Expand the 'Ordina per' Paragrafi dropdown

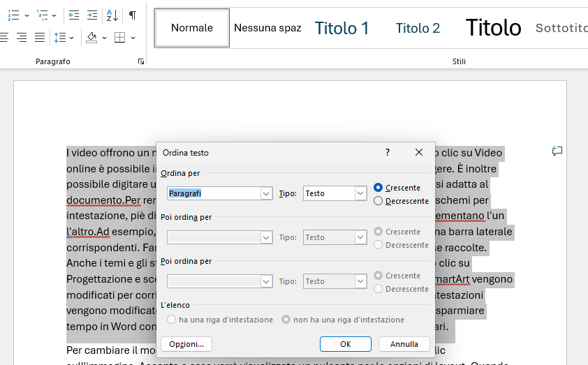pyautogui.click(x=266, y=193)
